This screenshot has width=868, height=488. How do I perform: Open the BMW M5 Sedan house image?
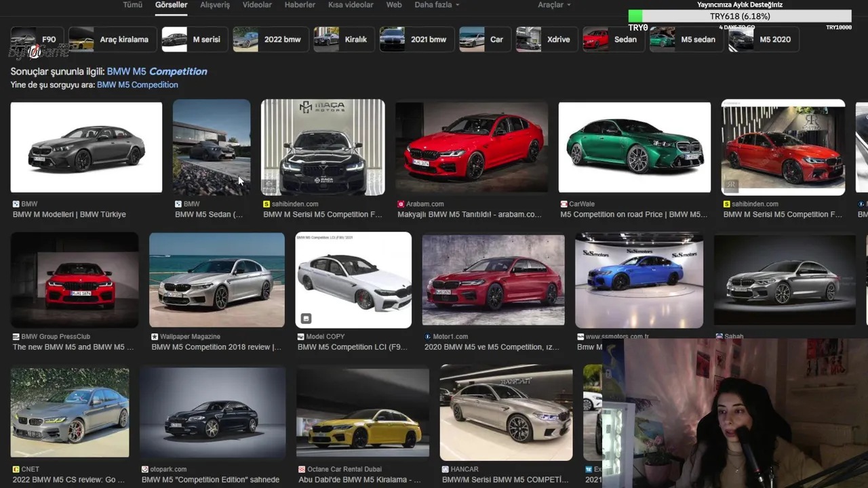[x=212, y=147]
